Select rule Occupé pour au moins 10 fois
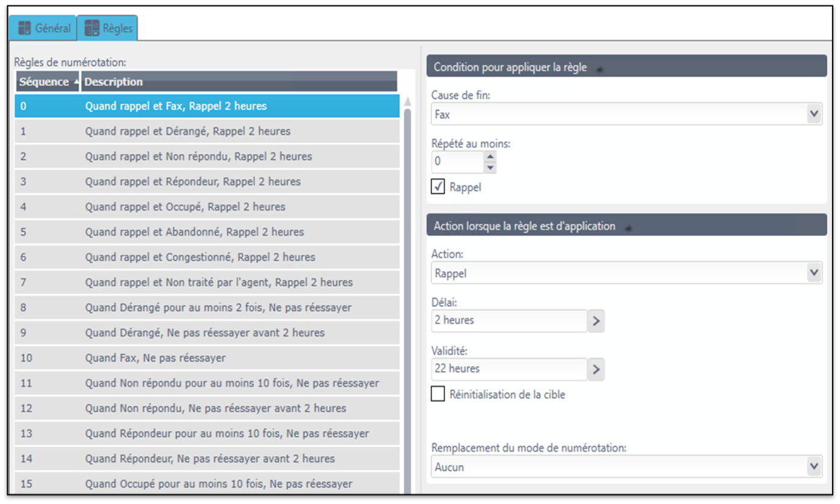Viewport: 840px width, 504px height. tap(207, 484)
